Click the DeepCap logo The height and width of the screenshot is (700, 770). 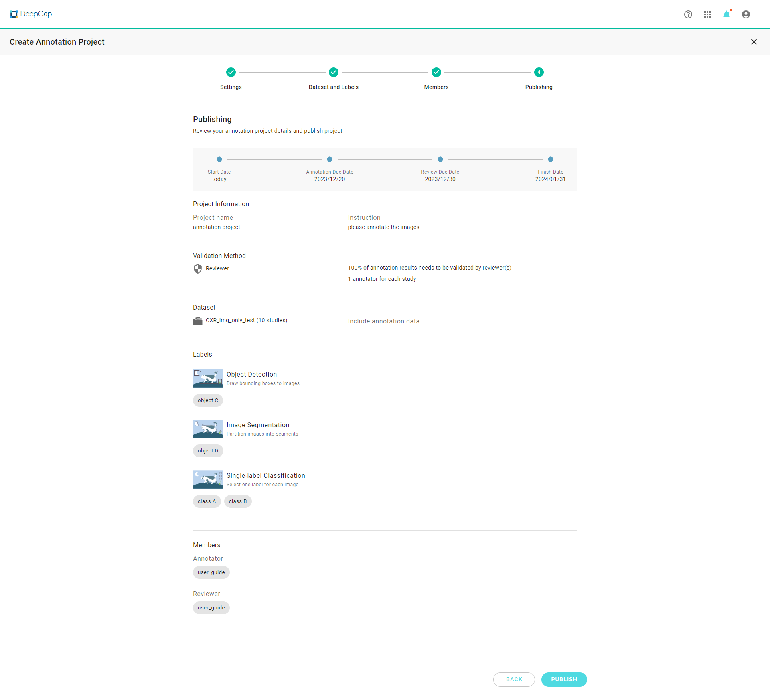(x=31, y=14)
